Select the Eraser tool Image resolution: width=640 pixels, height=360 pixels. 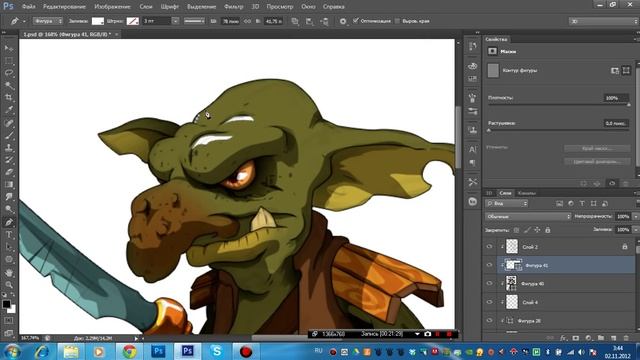(9, 172)
